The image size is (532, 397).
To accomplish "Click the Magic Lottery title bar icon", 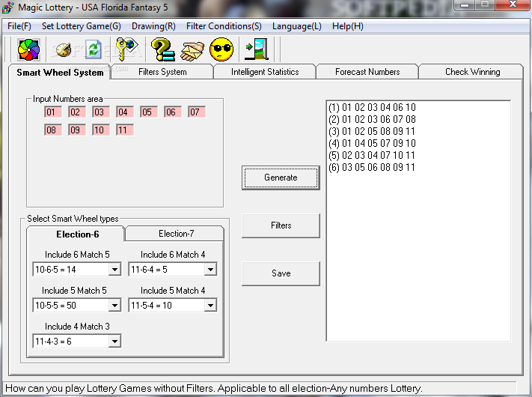I will [x=7, y=7].
